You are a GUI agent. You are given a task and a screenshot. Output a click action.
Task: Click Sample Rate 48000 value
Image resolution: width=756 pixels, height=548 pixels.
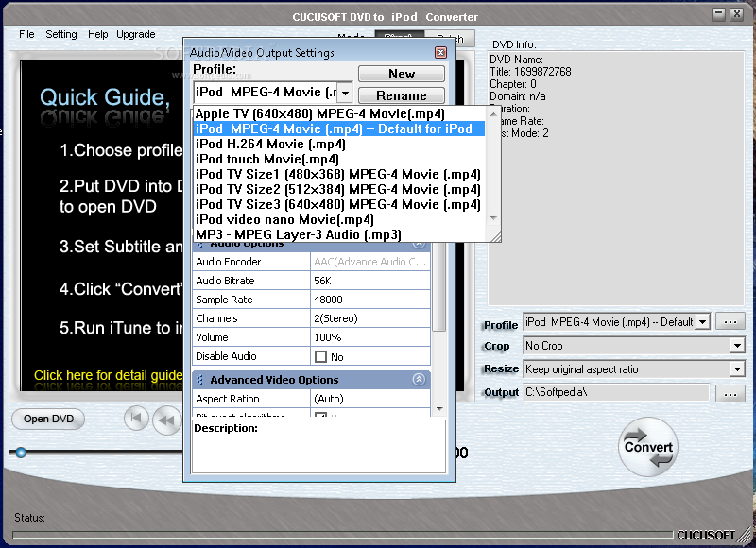[369, 300]
